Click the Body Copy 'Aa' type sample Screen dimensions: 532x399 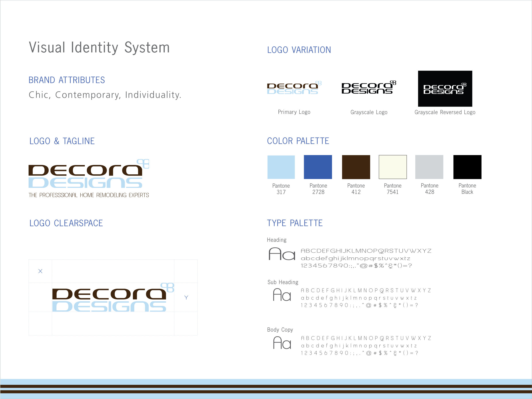coord(282,343)
